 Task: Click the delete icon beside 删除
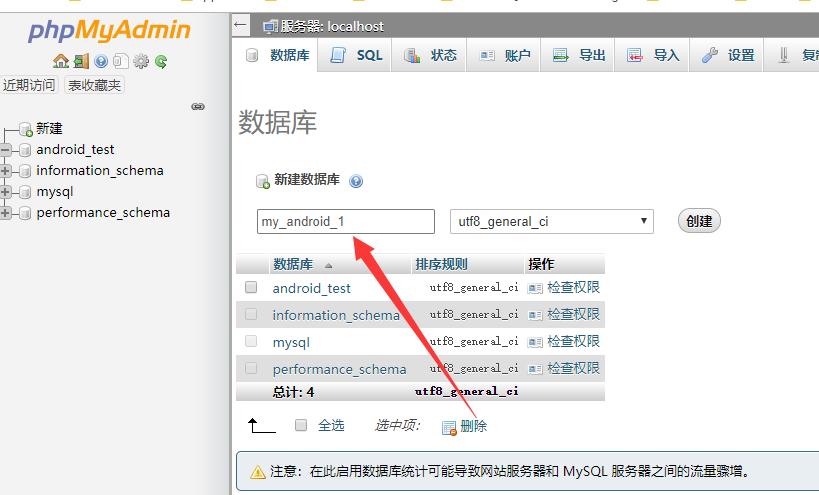(x=449, y=428)
